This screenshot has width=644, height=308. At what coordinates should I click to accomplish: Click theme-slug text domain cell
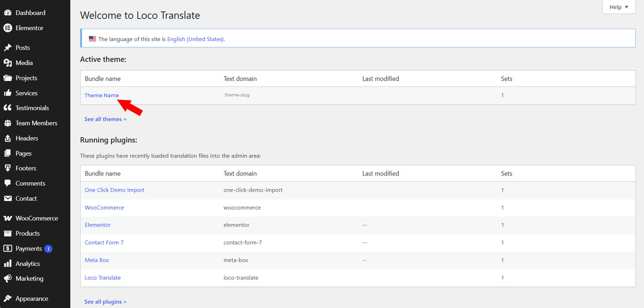pyautogui.click(x=237, y=95)
